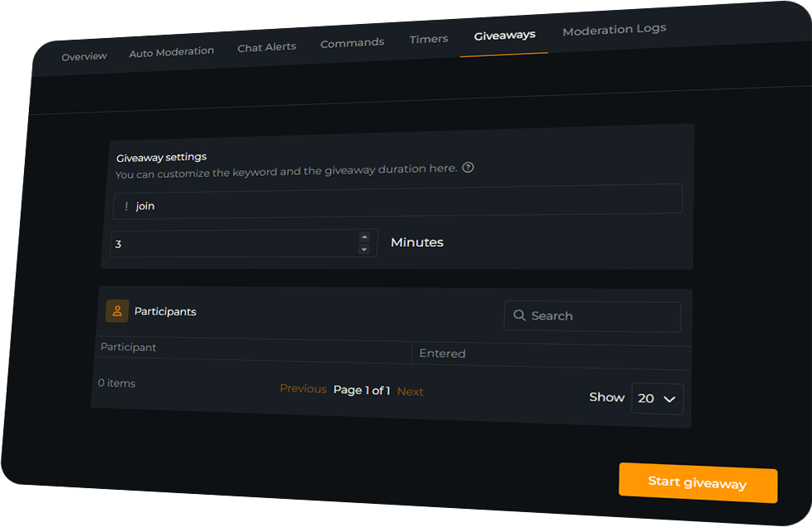Click the giveaway keyword field with join

pos(397,202)
